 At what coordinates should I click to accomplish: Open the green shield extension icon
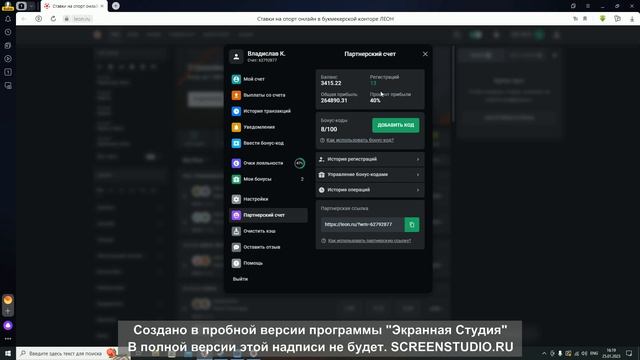(602, 19)
